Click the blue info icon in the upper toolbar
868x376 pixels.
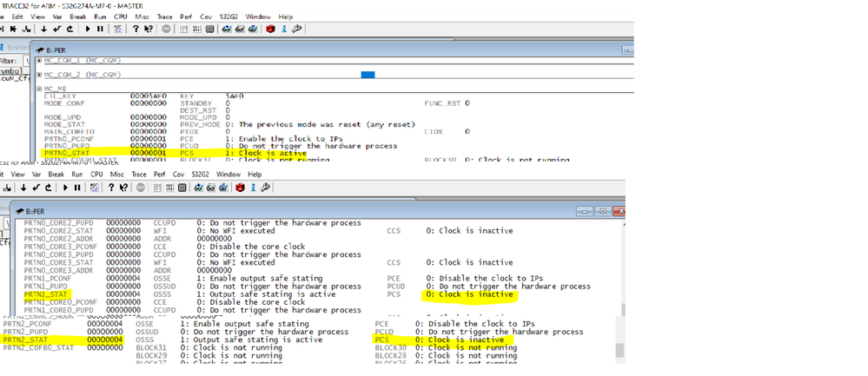pyautogui.click(x=283, y=29)
